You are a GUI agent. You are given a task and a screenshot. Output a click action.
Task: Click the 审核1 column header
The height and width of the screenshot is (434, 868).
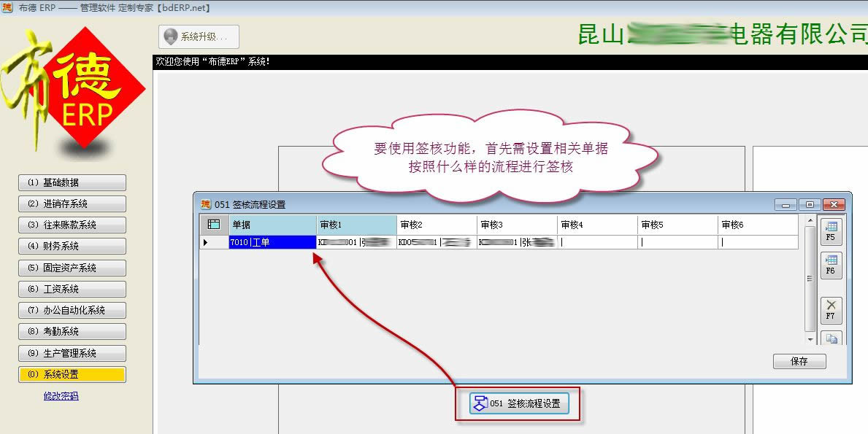356,225
